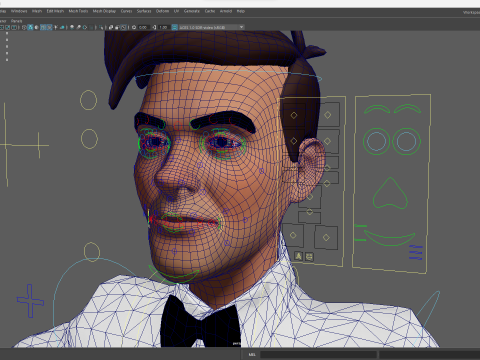Screen dimensions: 480x360
Task: Toggle the Depth of Field icon
Action: 91,27
